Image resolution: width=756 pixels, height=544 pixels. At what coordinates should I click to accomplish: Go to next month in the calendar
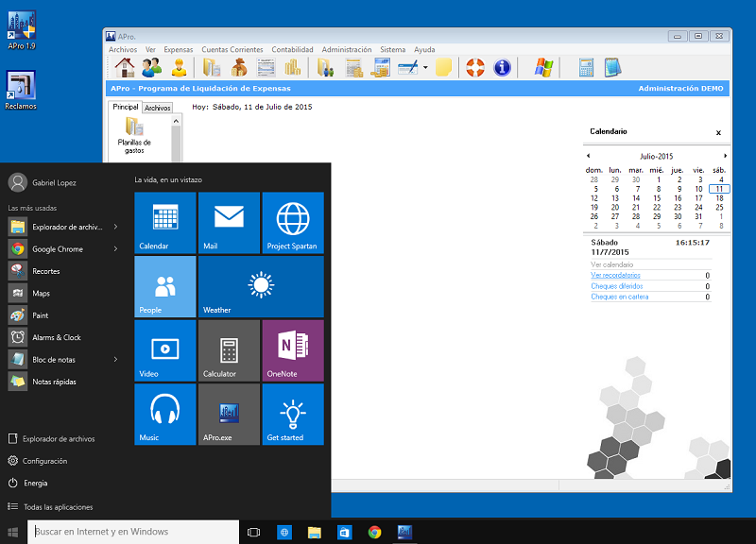pos(725,156)
